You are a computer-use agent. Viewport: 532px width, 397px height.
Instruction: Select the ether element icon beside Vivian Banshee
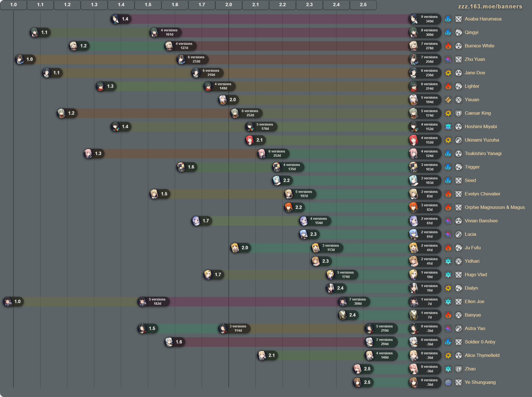448,221
